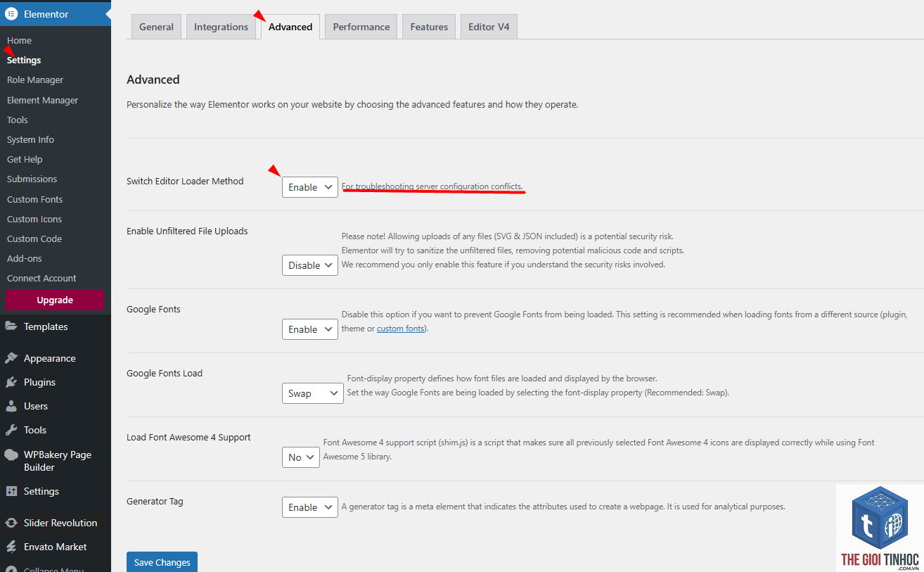Click the Envato Market leaf icon
Viewport: 924px width, 572px height.
coord(11,547)
